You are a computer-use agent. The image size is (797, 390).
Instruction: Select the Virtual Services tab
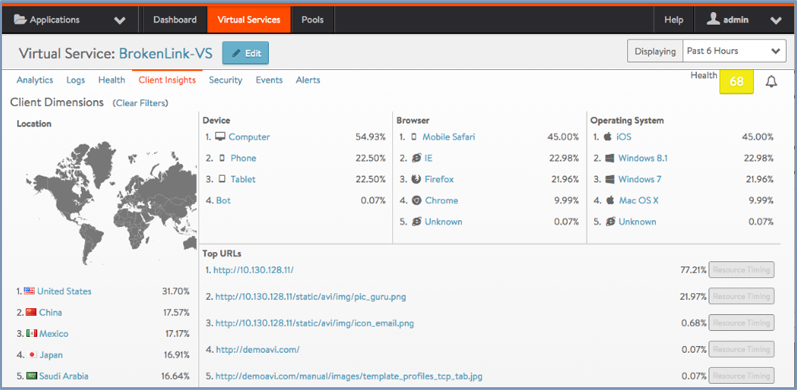(x=249, y=20)
